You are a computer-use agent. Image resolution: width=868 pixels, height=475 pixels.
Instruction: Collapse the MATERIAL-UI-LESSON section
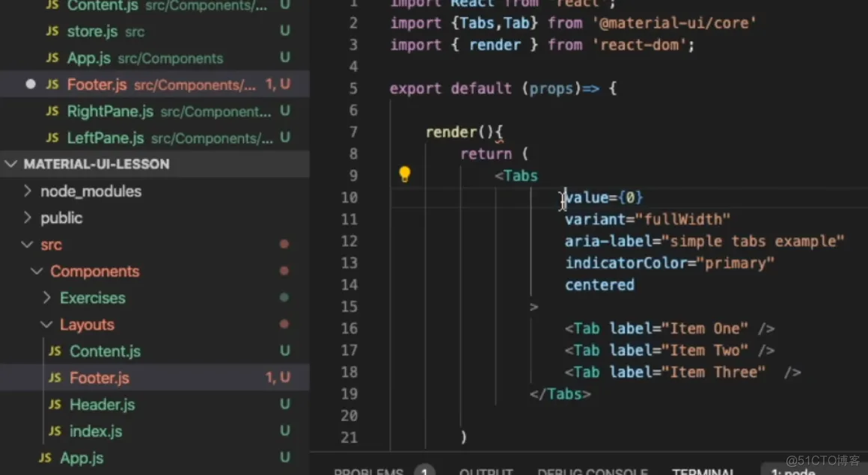[x=10, y=164]
